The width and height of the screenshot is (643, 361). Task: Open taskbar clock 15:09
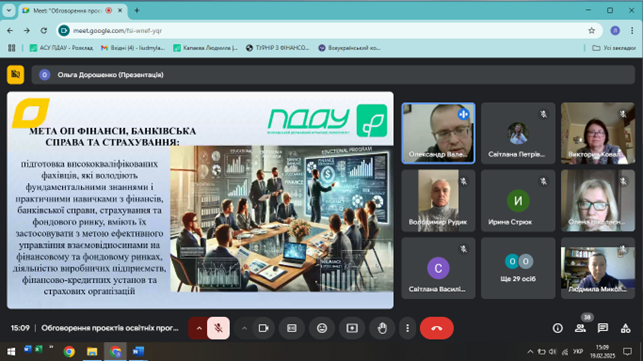[602, 352]
